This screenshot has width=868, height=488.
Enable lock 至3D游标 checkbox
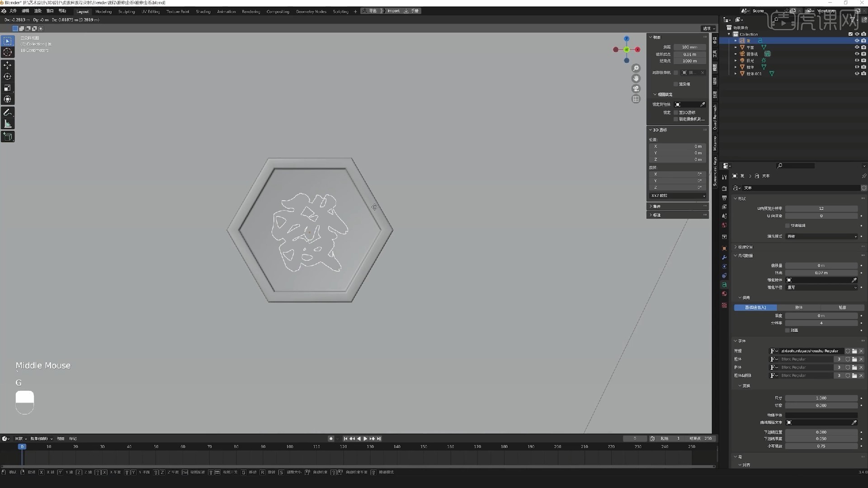click(x=676, y=113)
